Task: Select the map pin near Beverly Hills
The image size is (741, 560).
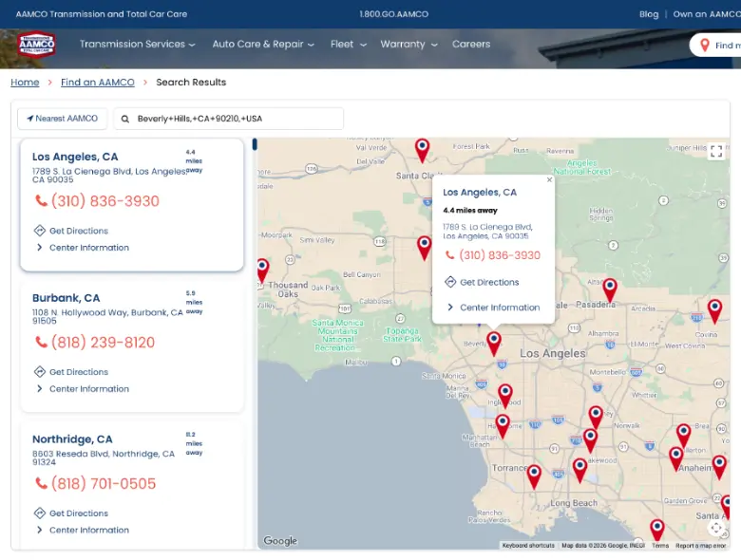Action: (x=494, y=344)
